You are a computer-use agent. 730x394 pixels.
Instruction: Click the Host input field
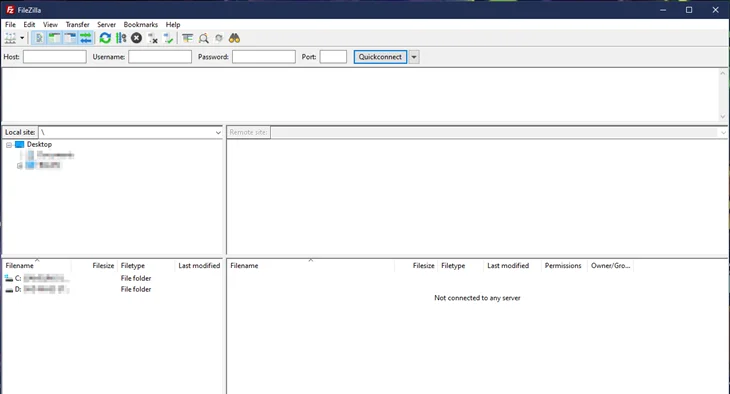pos(55,57)
